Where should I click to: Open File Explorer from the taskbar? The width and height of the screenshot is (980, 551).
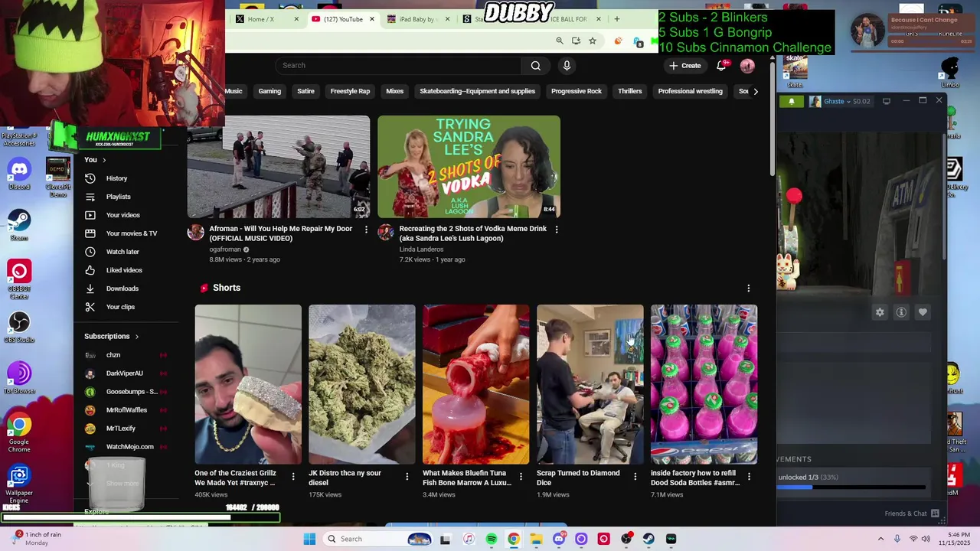click(x=536, y=539)
